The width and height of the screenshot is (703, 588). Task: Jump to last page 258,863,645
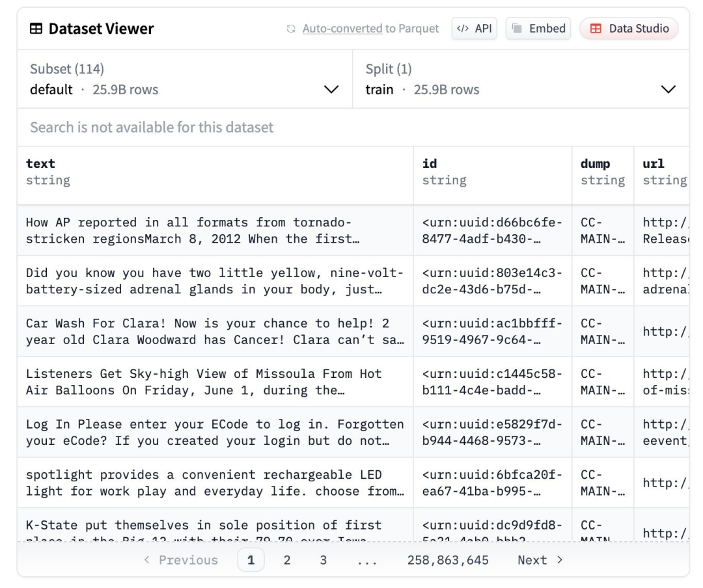(448, 560)
